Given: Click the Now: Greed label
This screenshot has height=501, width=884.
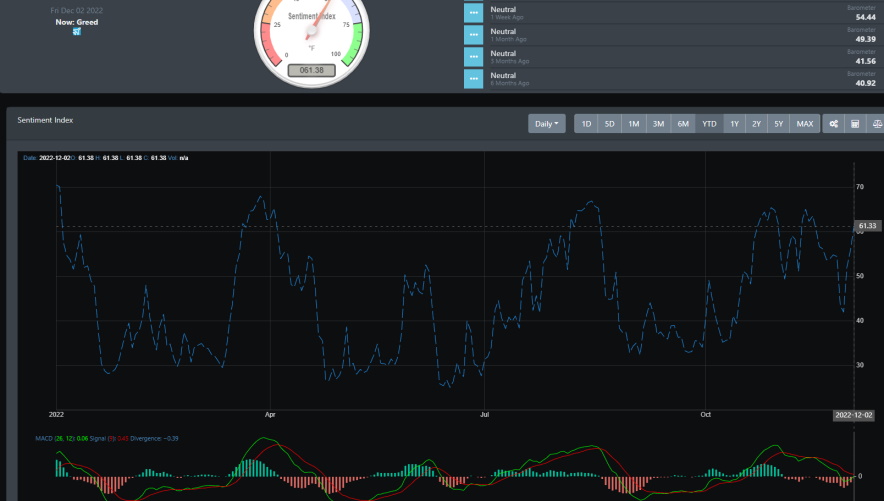Looking at the screenshot, I should (x=77, y=22).
